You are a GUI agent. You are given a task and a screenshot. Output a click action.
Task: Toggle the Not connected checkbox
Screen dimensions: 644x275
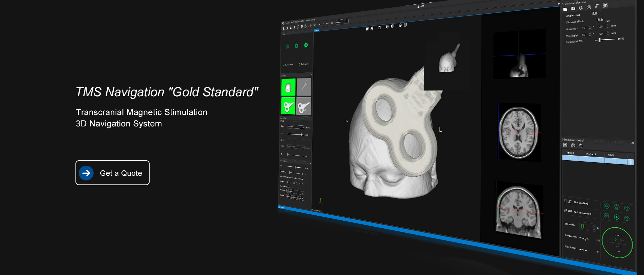click(x=566, y=211)
